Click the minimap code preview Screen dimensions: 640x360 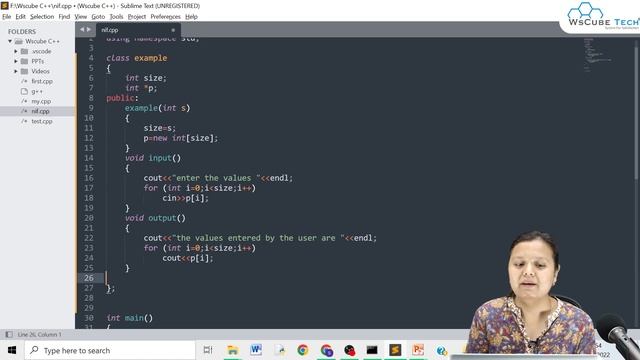[x=597, y=55]
